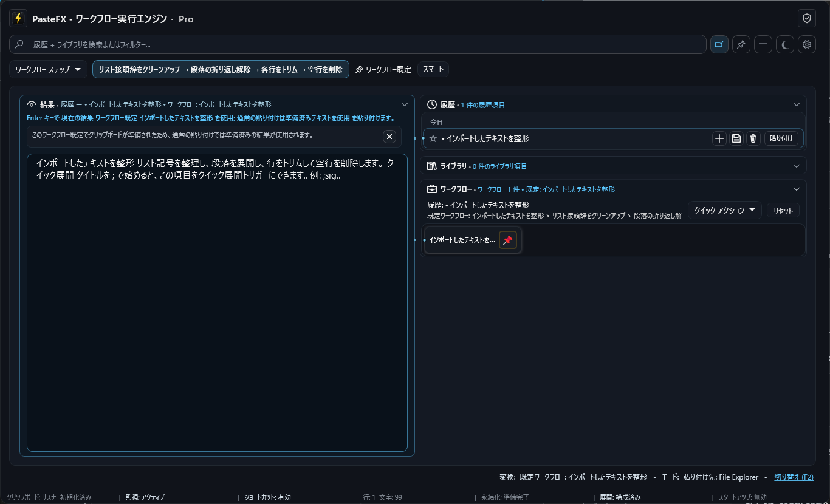This screenshot has width=830, height=504.
Task: Delete history item with the trash icon
Action: click(753, 138)
